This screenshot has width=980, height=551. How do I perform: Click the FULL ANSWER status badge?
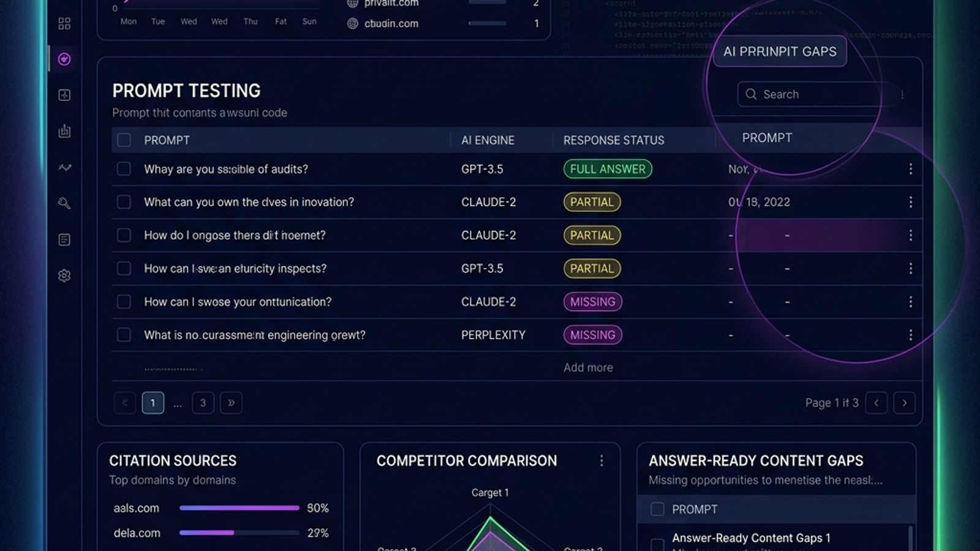pyautogui.click(x=608, y=169)
